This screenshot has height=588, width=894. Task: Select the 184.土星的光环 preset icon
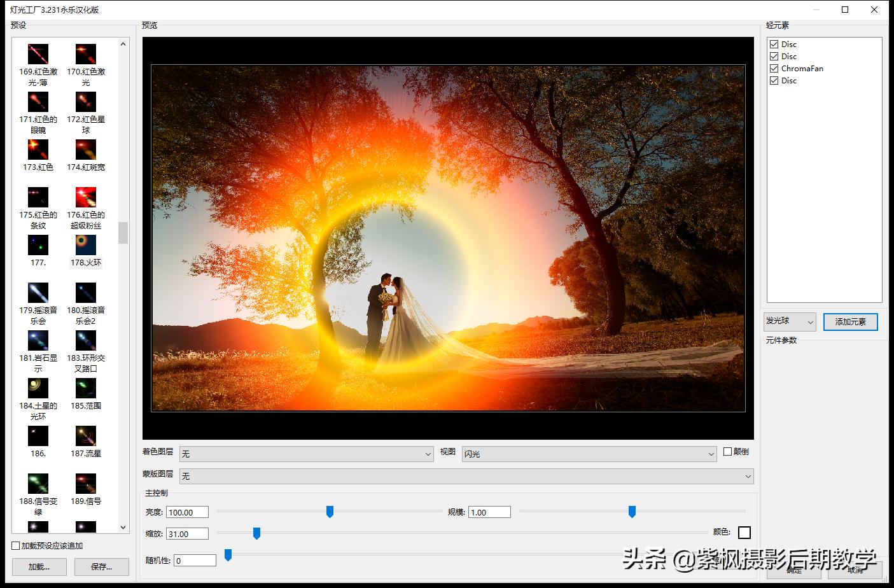tap(38, 388)
